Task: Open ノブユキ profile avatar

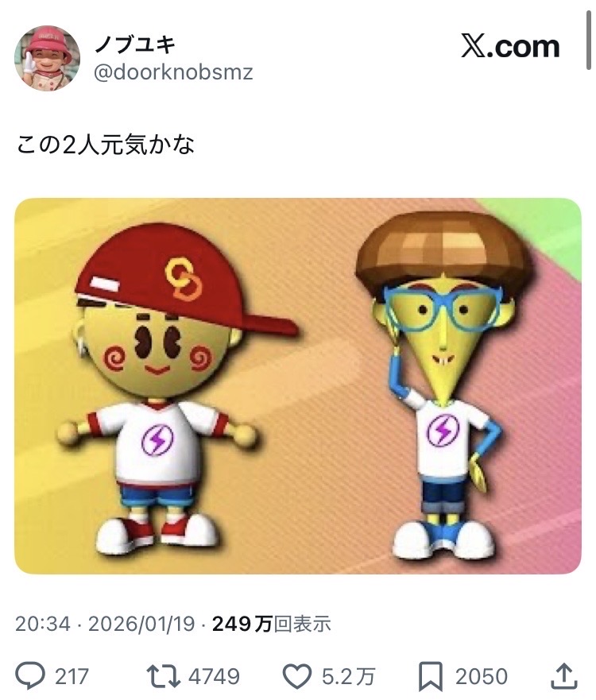Action: (48, 58)
